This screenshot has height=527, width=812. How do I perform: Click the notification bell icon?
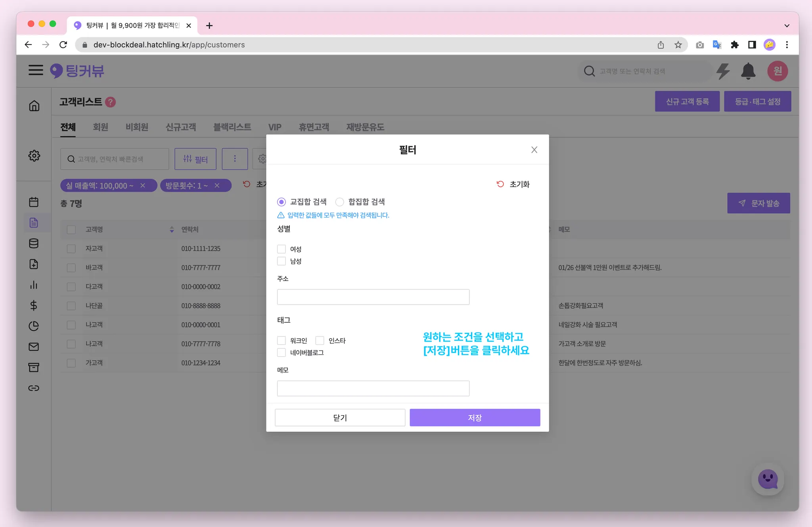[748, 71]
